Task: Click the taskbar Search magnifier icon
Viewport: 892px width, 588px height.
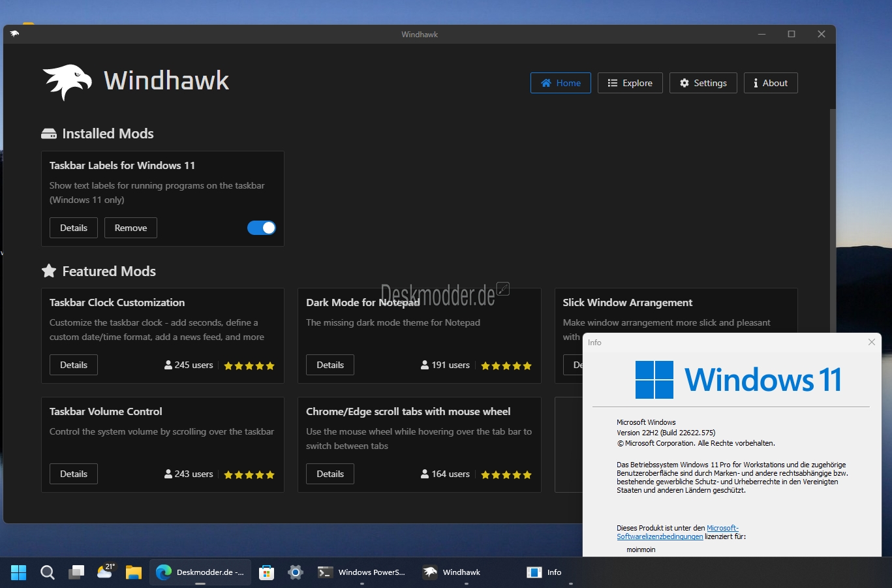Action: (x=47, y=572)
